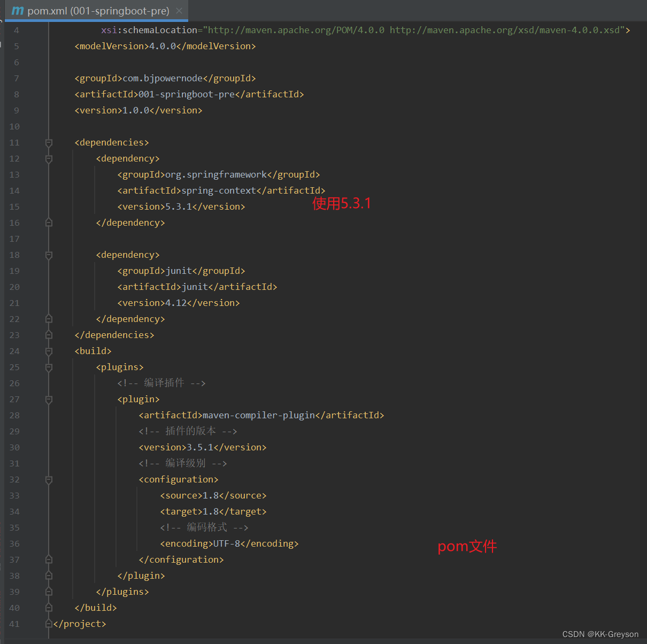Click the 插件的版本 comment line
Viewport: 647px width, 644px height.
(x=188, y=431)
